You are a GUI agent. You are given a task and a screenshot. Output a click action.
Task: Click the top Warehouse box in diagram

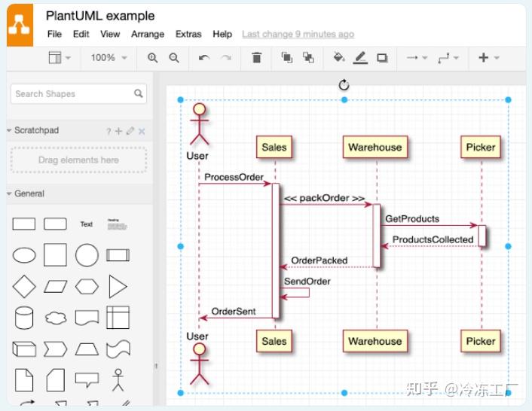pyautogui.click(x=375, y=147)
